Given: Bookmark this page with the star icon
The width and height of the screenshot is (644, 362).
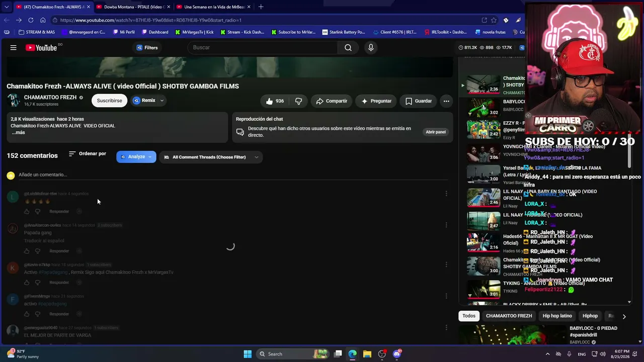Looking at the screenshot, I should coord(494,20).
